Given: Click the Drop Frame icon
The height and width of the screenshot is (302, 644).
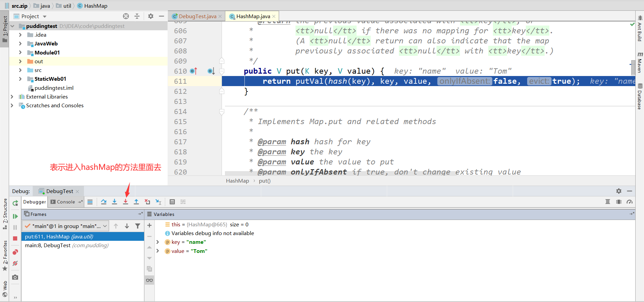Looking at the screenshot, I should pyautogui.click(x=147, y=202).
